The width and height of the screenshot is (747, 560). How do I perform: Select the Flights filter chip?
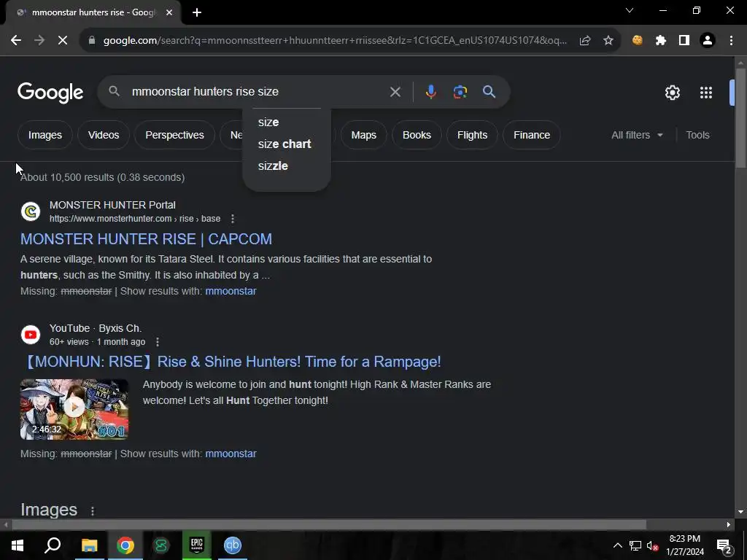(x=472, y=135)
